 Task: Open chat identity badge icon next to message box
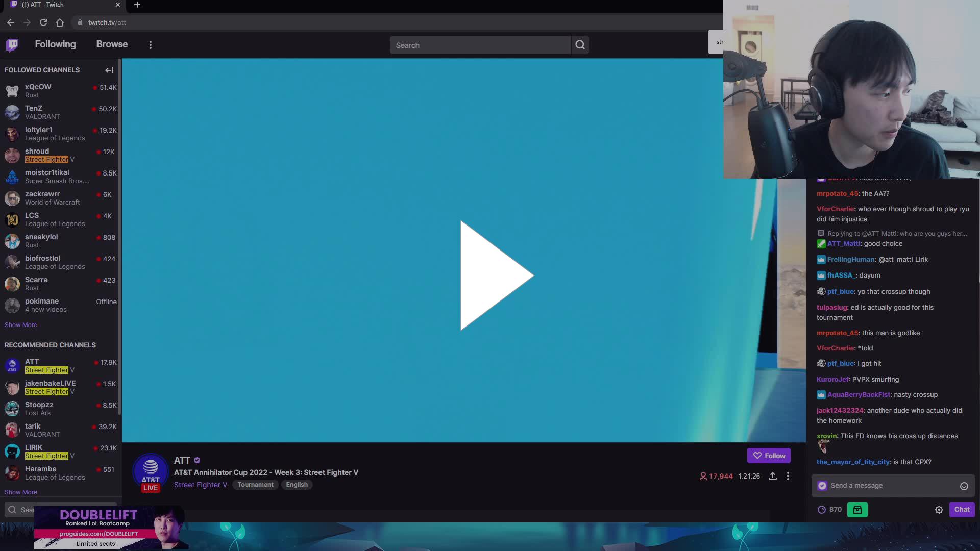click(822, 485)
